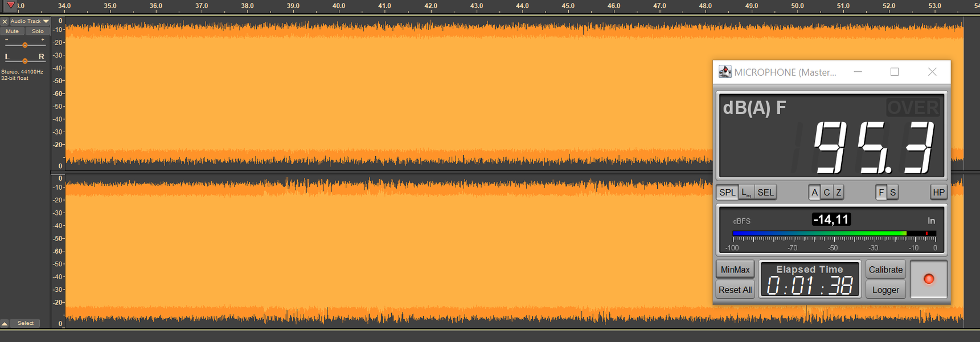980x342 pixels.
Task: Select SPL measurement mode
Action: pos(727,193)
